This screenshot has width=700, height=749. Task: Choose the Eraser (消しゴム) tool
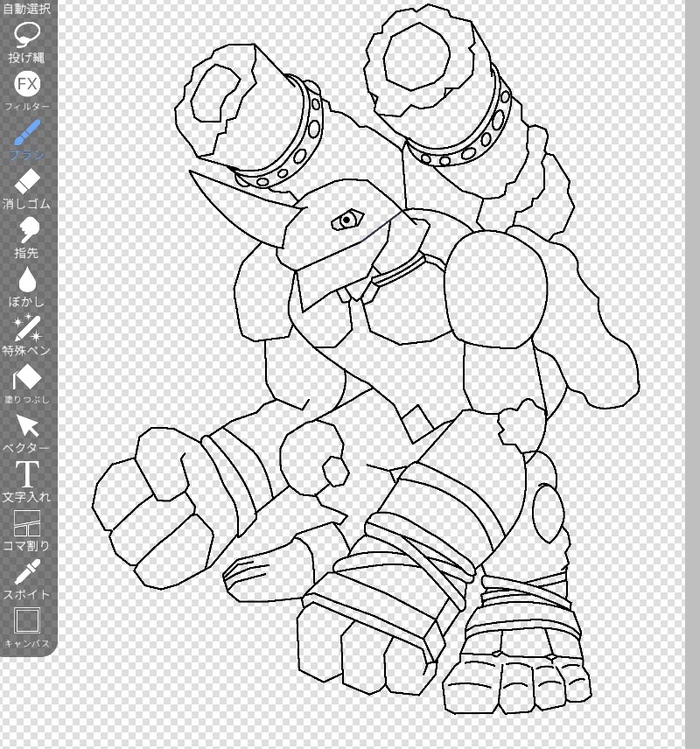27,189
